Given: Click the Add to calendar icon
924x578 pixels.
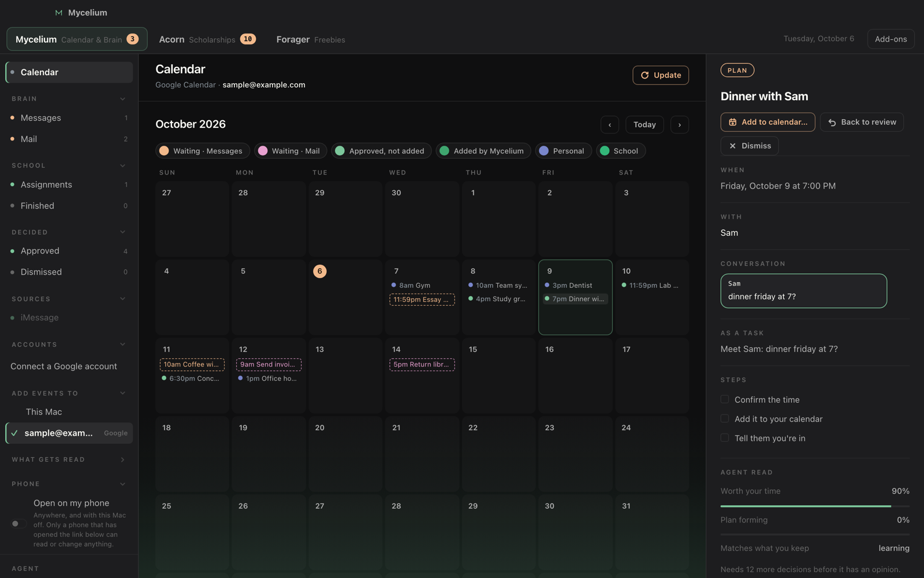Looking at the screenshot, I should click(x=732, y=122).
